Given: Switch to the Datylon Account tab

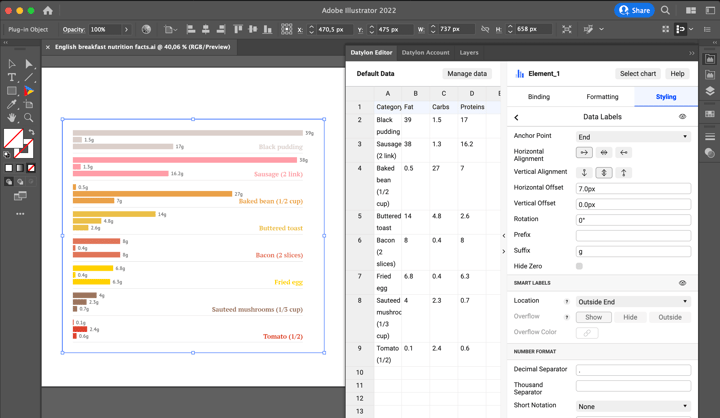Looking at the screenshot, I should (425, 52).
